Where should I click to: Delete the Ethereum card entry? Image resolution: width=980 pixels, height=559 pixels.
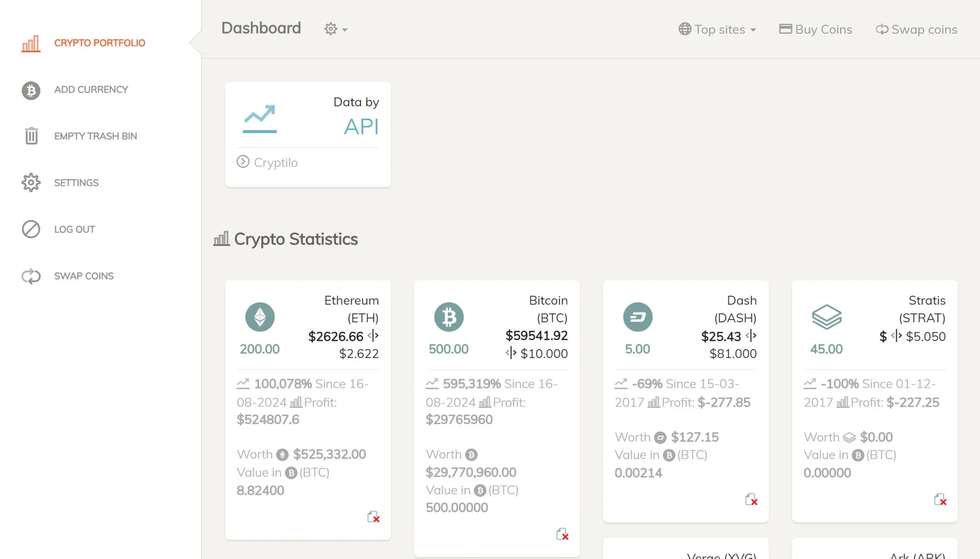(374, 517)
